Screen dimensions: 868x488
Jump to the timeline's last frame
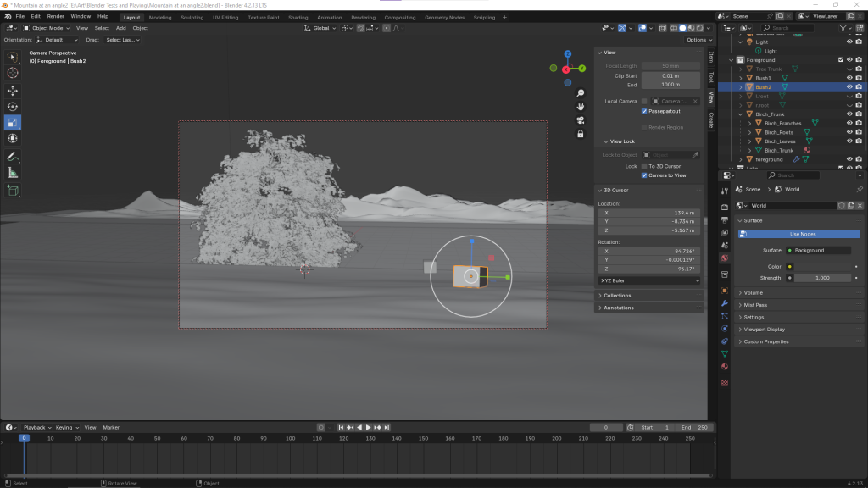coord(387,427)
